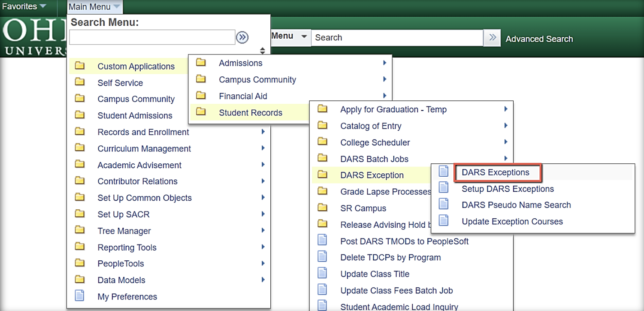Screen dimensions: 644x311
Task: Open the Favorites dropdown
Action: [x=24, y=6]
